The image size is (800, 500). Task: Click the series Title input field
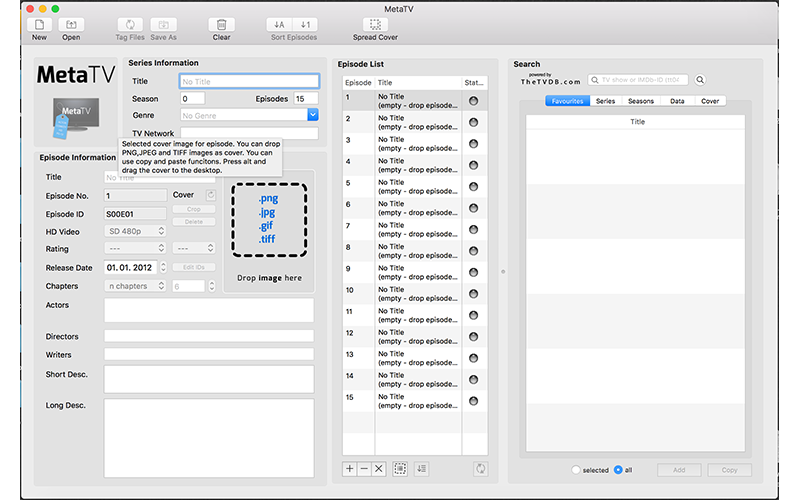(x=249, y=81)
